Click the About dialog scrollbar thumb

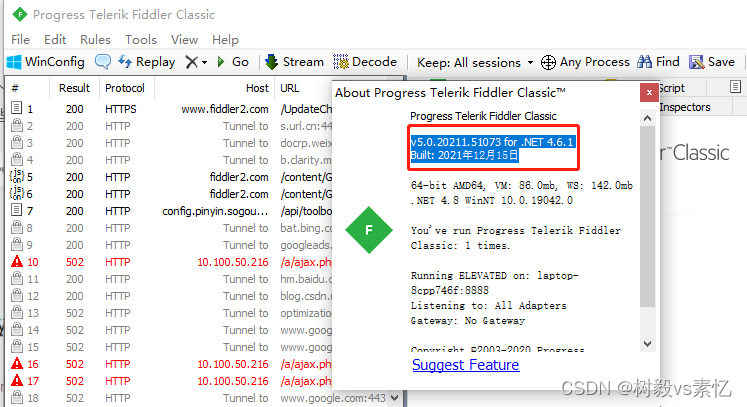[647, 216]
